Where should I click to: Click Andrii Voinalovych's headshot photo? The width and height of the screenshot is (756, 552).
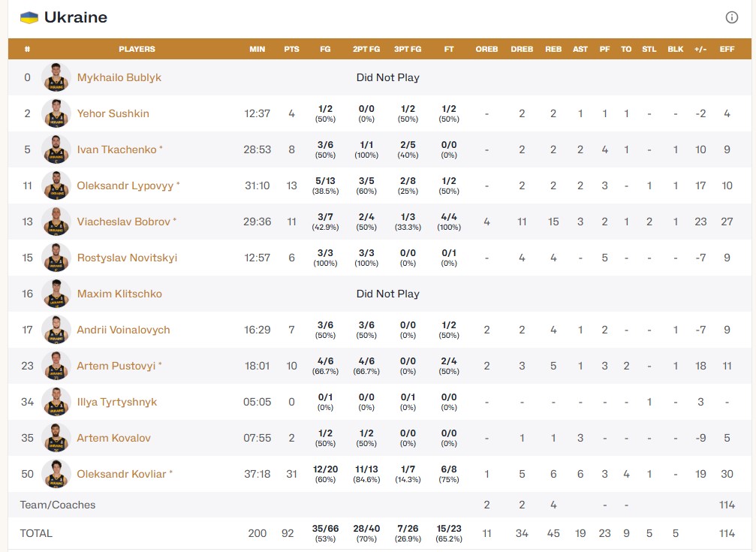pyautogui.click(x=56, y=330)
